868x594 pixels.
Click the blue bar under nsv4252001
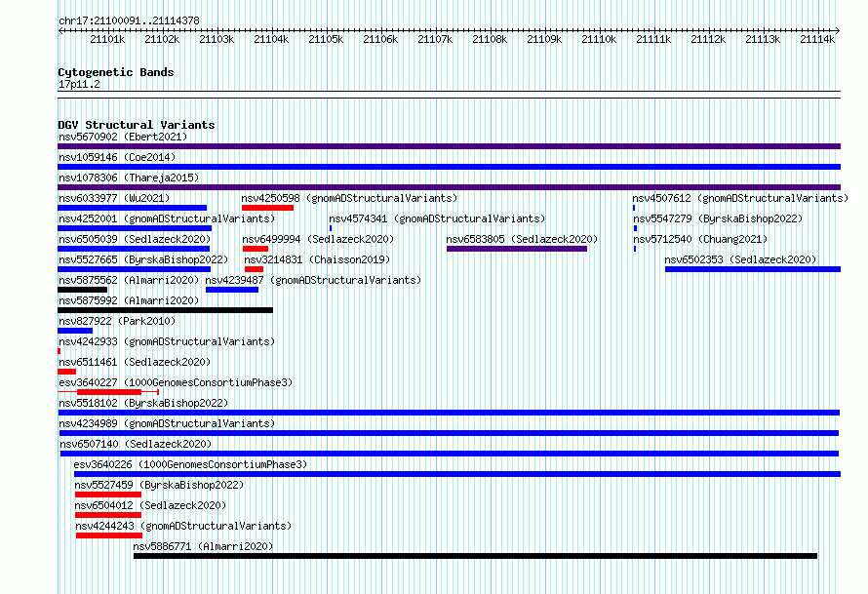click(135, 228)
